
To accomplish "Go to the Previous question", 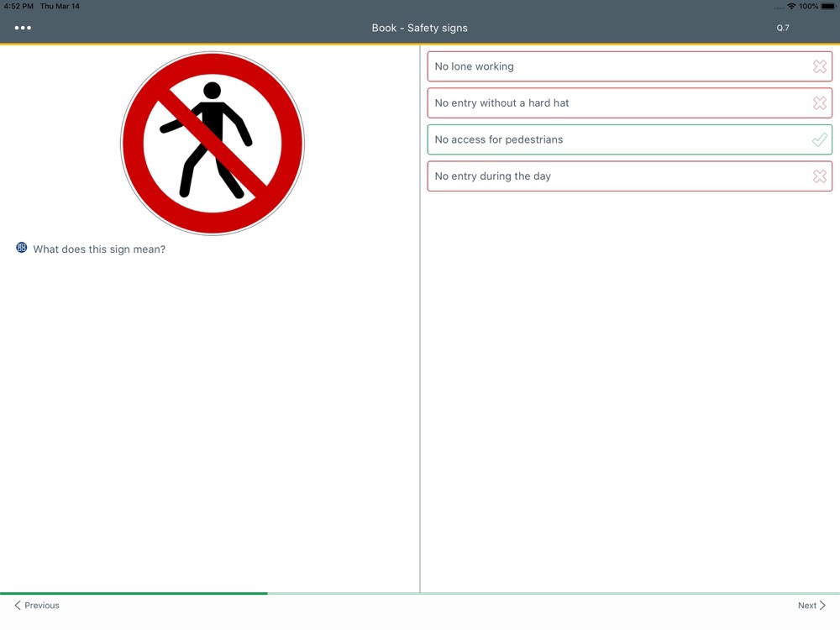I will [x=36, y=606].
